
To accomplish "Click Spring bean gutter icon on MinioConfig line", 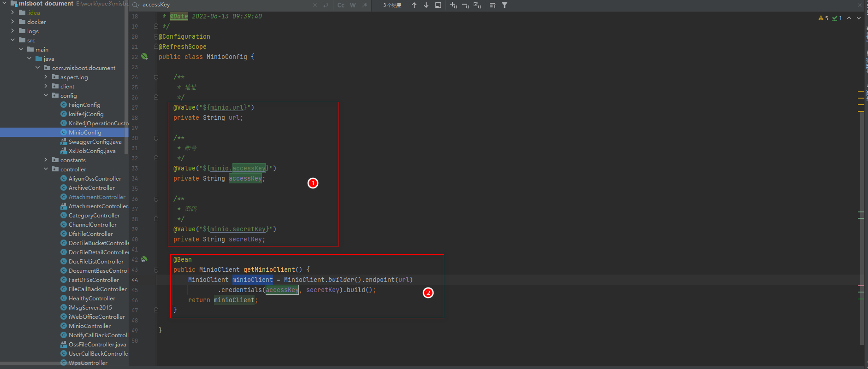I will tap(144, 56).
